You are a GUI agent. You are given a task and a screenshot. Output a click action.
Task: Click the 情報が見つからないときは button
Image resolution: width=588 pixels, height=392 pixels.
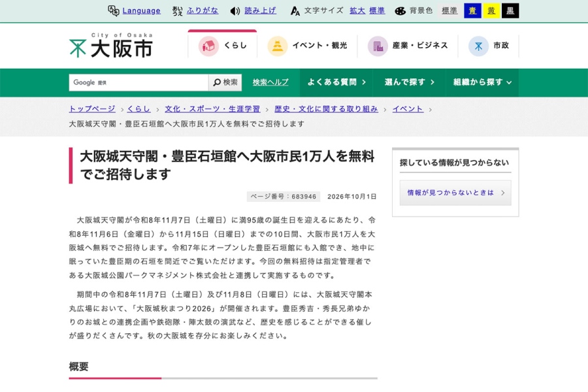coord(455,193)
